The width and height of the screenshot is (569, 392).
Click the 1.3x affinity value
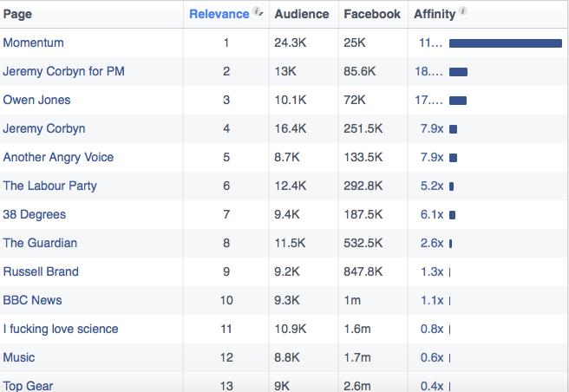432,271
